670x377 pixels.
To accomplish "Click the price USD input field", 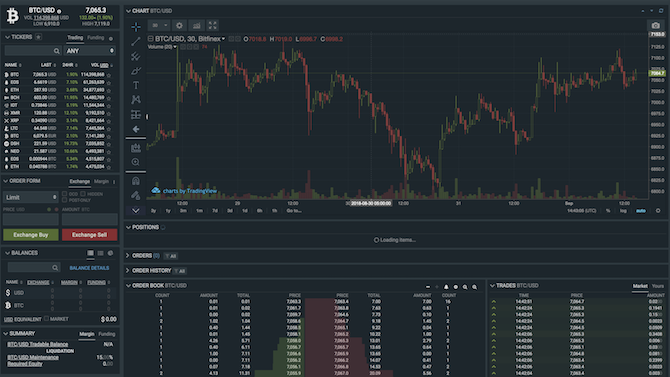I will 31,219.
